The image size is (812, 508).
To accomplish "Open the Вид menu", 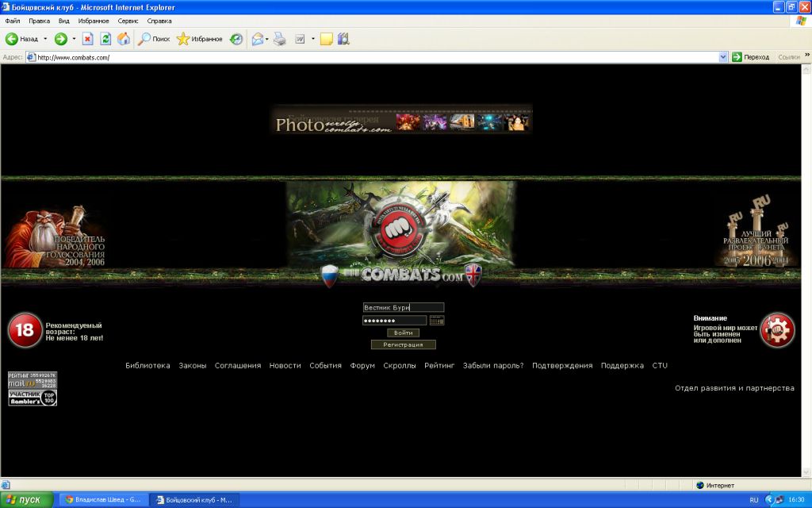I will (x=63, y=21).
